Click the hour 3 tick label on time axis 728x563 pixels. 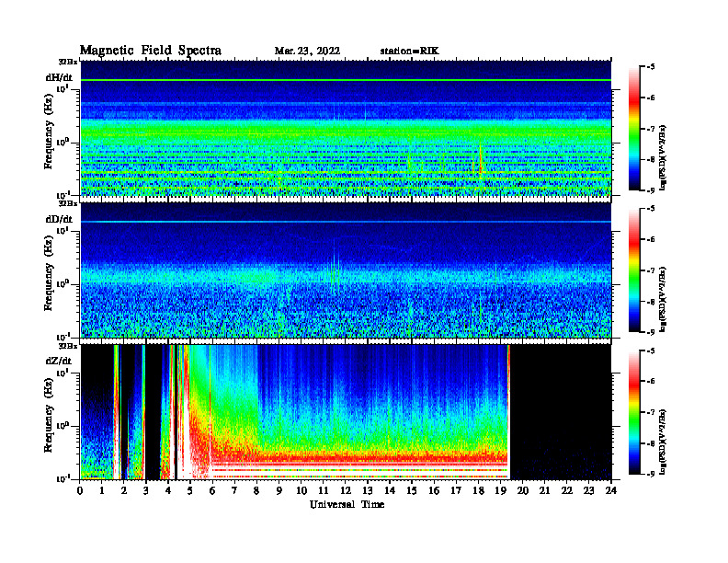click(146, 490)
